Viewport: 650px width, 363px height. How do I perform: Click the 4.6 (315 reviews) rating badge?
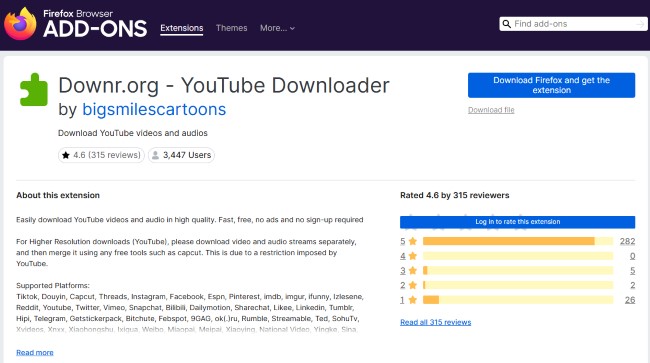click(101, 155)
